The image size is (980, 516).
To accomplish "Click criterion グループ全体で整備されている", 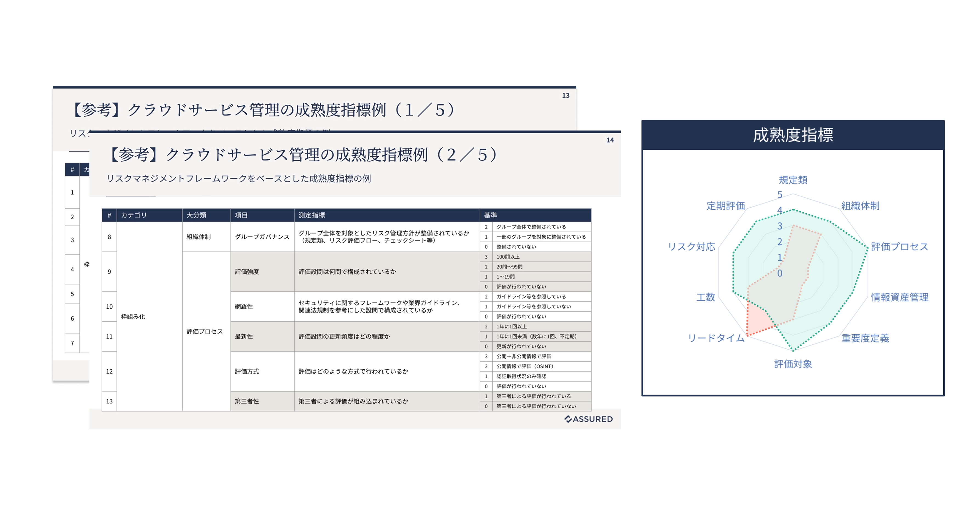I will click(531, 227).
